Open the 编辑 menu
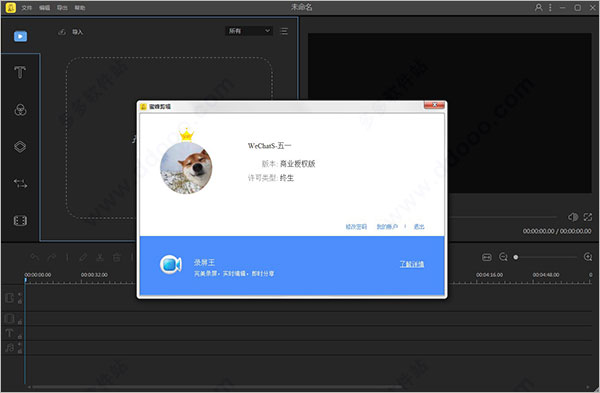The image size is (600, 393). [44, 8]
